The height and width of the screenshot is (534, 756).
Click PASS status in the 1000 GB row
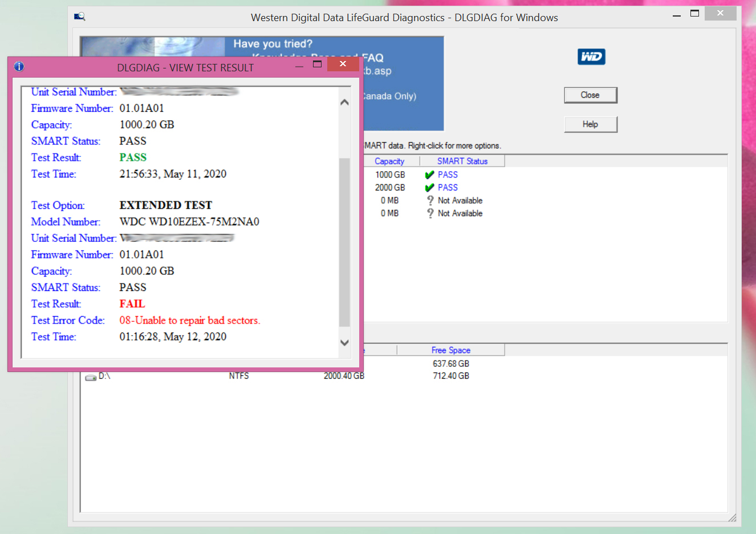(x=448, y=175)
